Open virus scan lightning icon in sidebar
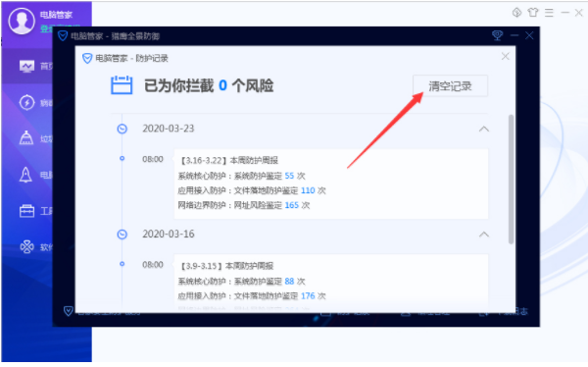 tap(26, 103)
